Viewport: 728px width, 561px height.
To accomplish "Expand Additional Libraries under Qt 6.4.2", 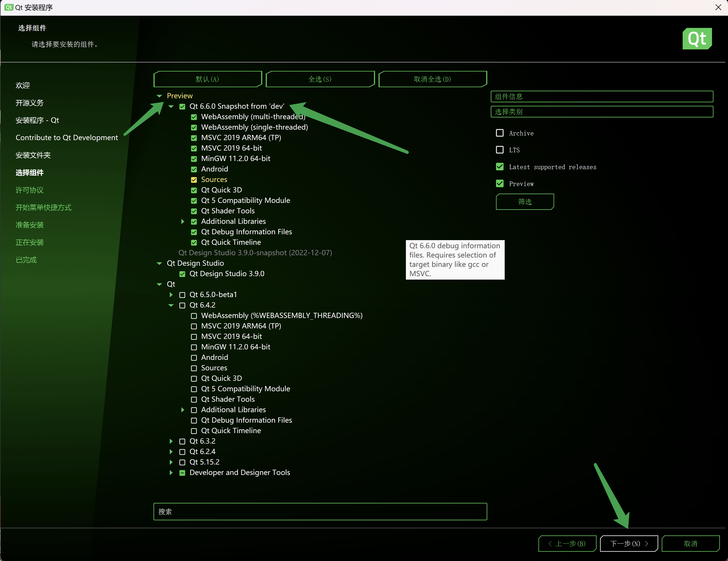I will pos(183,410).
